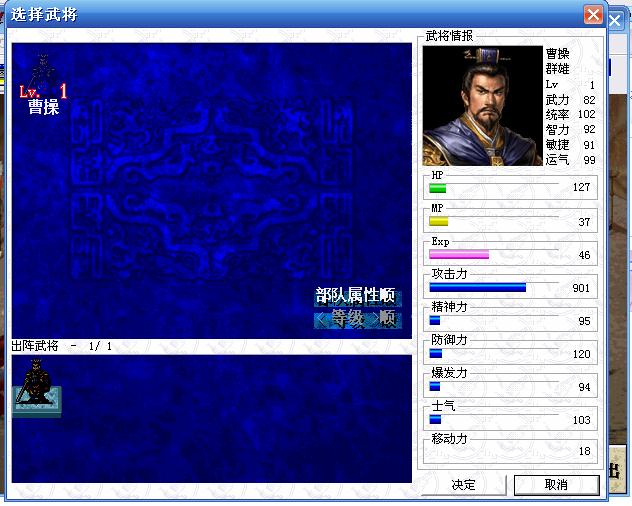
Task: Click the 群雄 class label
Action: point(557,69)
